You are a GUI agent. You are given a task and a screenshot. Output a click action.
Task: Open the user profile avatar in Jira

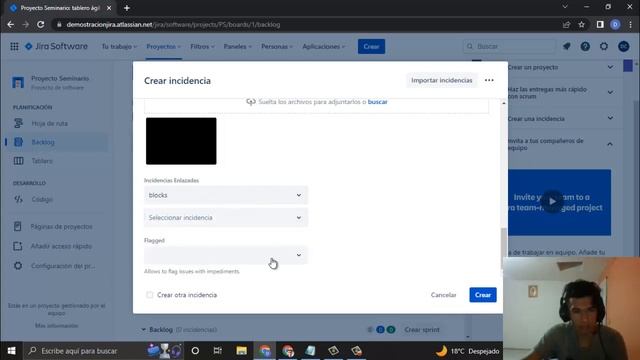click(623, 47)
